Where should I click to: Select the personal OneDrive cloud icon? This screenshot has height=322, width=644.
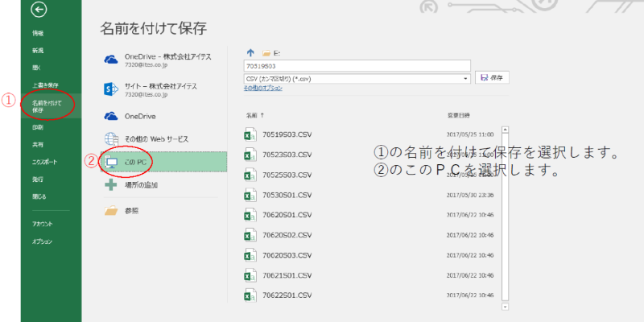[x=111, y=116]
